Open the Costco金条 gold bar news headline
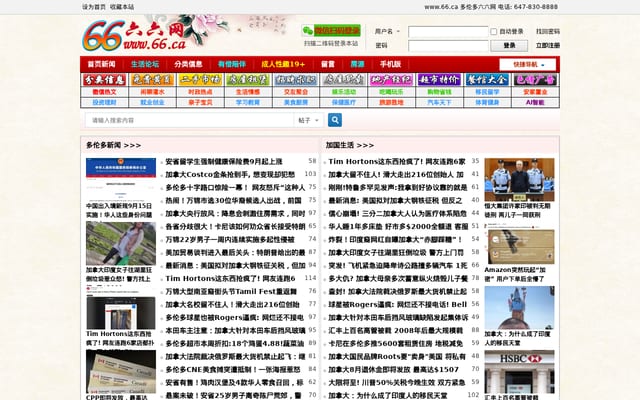The width and height of the screenshot is (640, 400). (230, 174)
